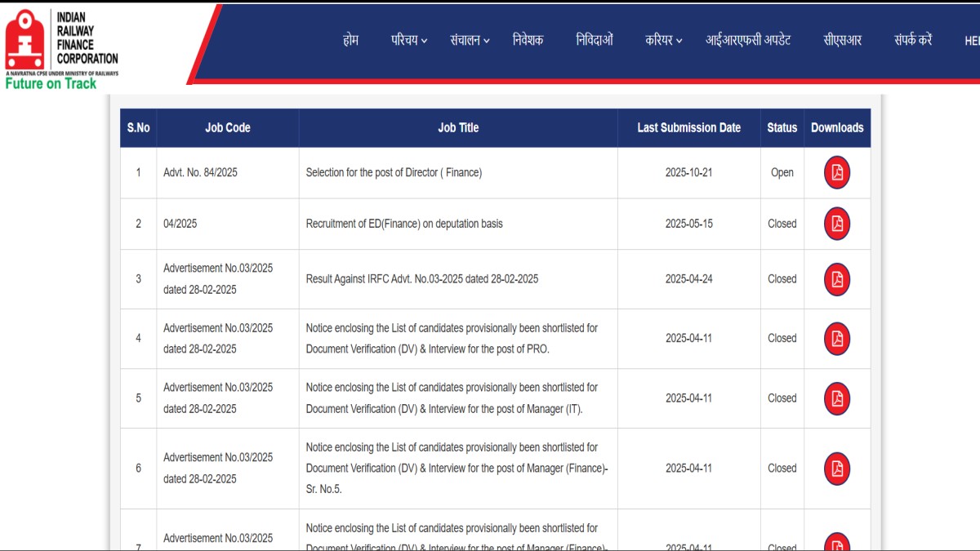Open the सीएसआर page

[x=842, y=40]
